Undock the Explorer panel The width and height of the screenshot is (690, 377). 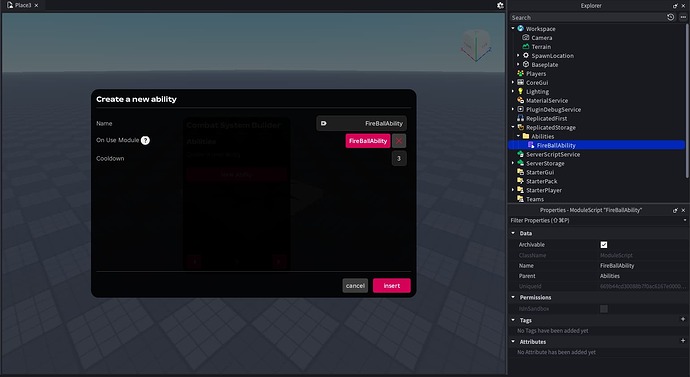click(x=675, y=6)
